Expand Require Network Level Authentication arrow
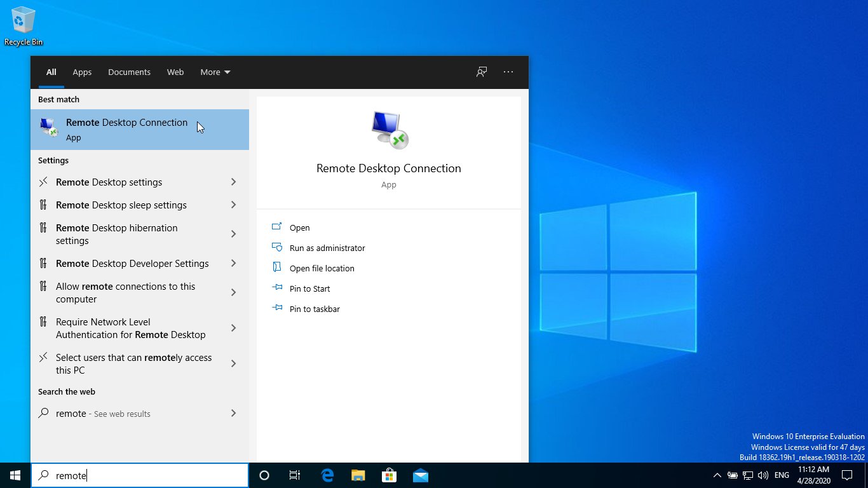The image size is (868, 488). (x=233, y=328)
